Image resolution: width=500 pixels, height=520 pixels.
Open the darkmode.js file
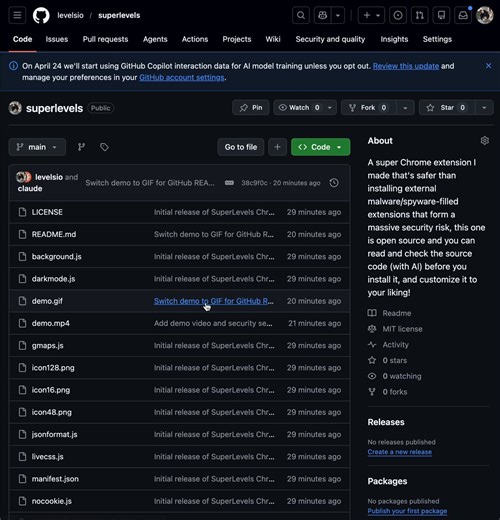click(x=53, y=279)
